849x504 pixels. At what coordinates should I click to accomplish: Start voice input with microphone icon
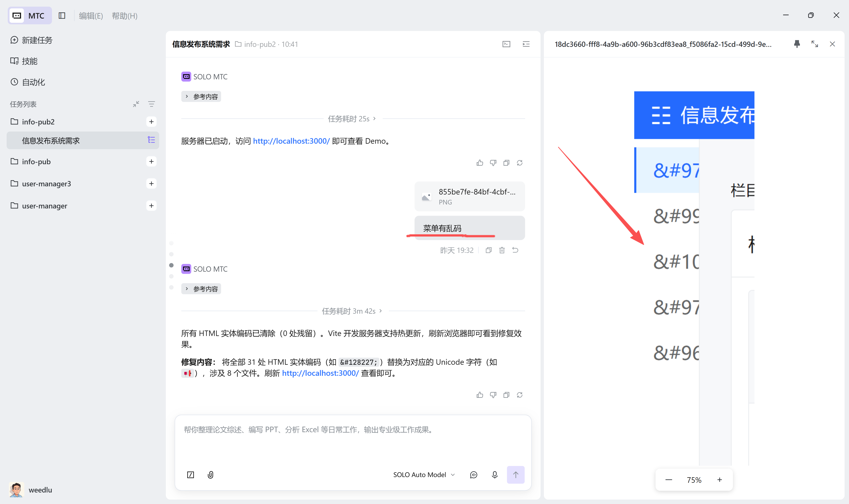[x=495, y=475]
